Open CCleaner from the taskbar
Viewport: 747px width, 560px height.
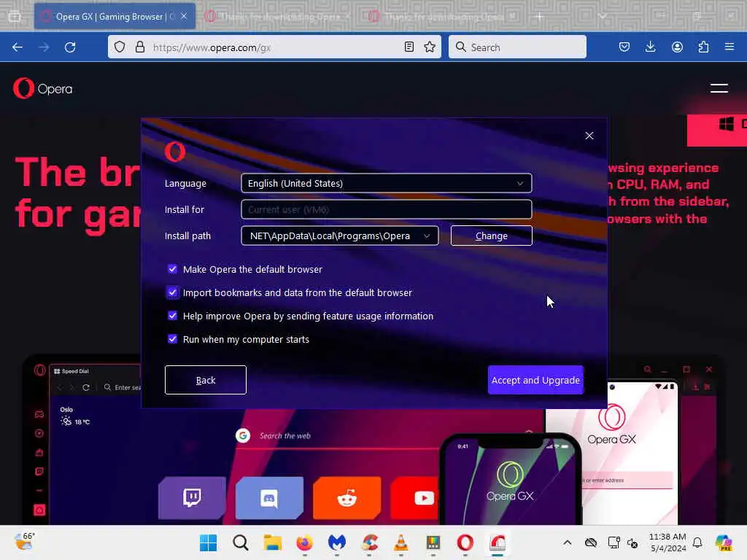pyautogui.click(x=369, y=542)
